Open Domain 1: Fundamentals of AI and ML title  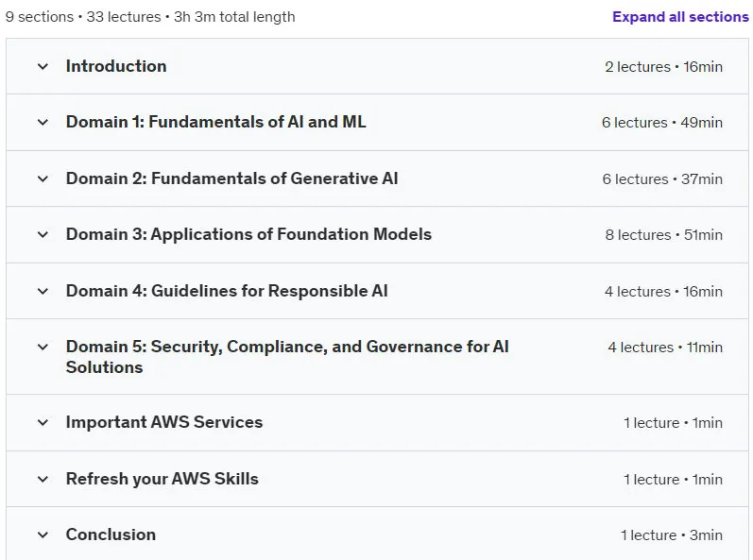click(x=215, y=122)
